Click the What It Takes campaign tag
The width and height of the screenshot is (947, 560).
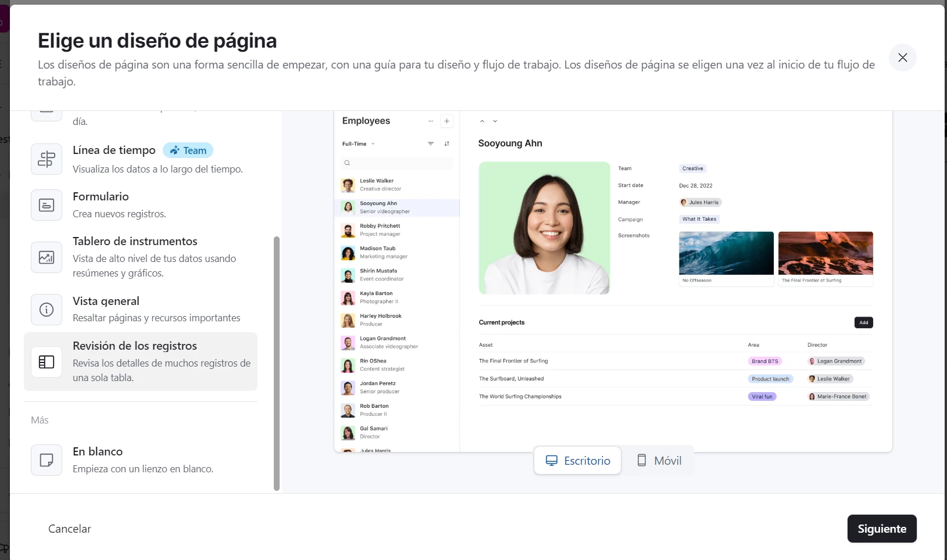(x=699, y=219)
